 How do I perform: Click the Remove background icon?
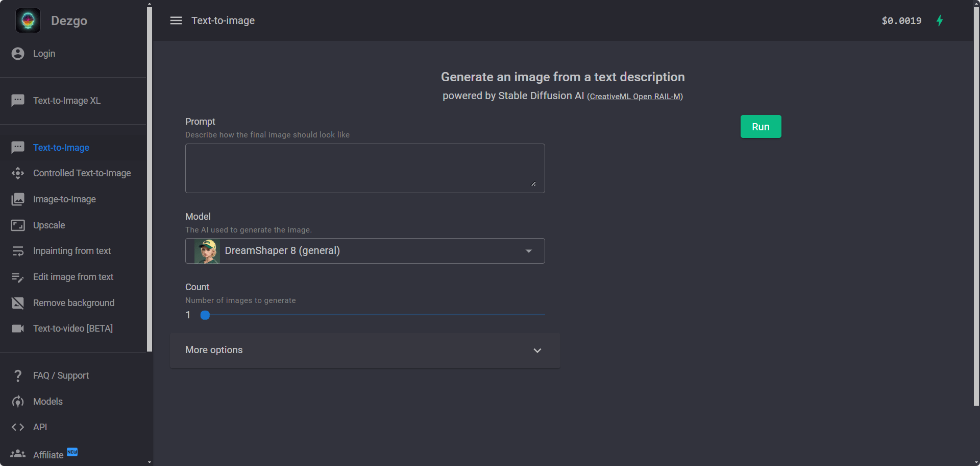(18, 303)
